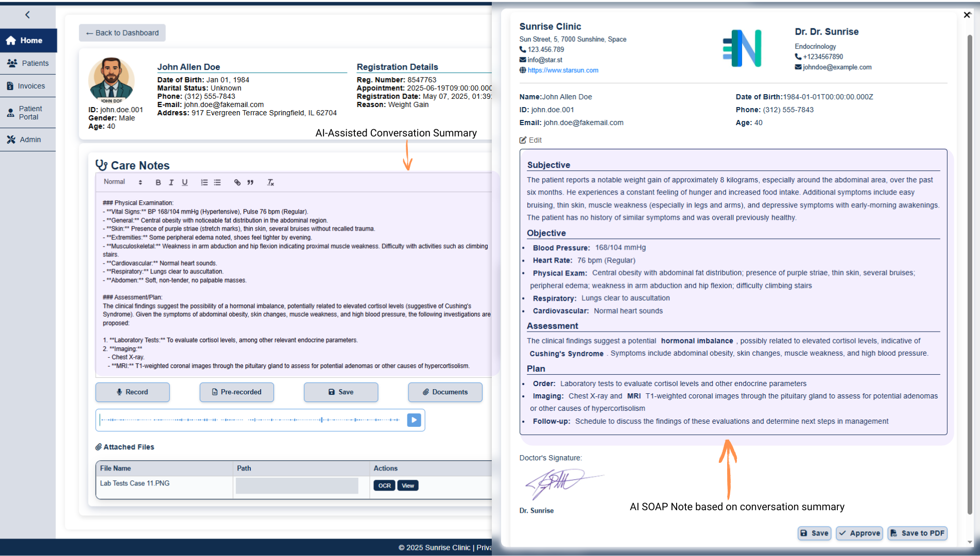Collapse the sidebar with the chevron arrow
This screenshot has height=556, width=980.
tap(28, 15)
